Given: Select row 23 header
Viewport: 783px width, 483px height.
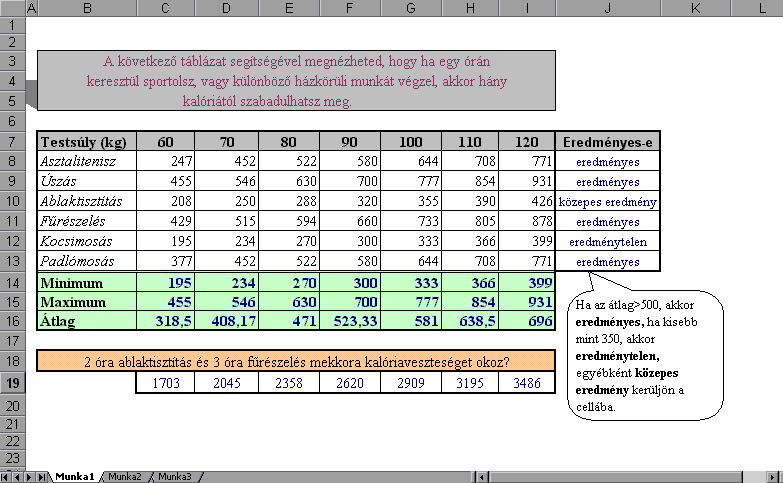Looking at the screenshot, I should point(12,458).
